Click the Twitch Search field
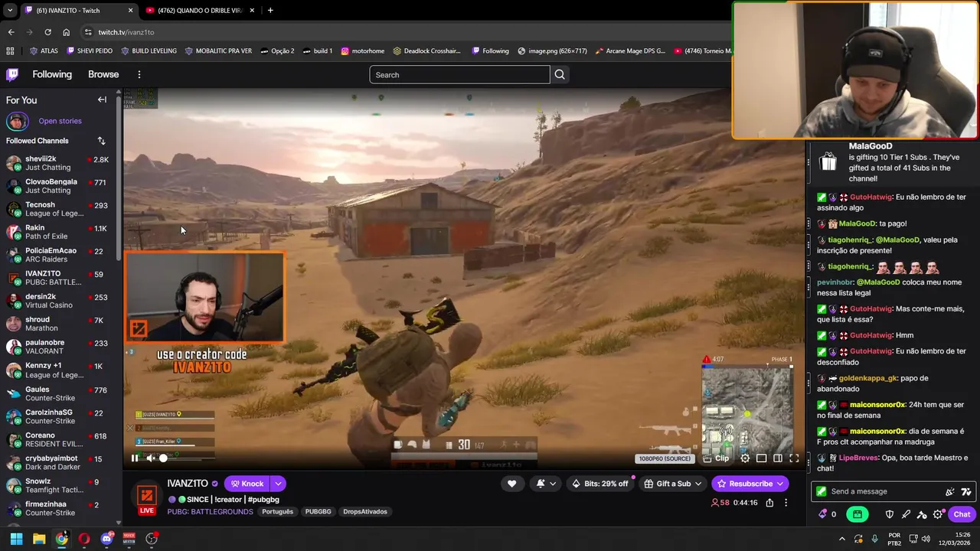 coord(459,74)
